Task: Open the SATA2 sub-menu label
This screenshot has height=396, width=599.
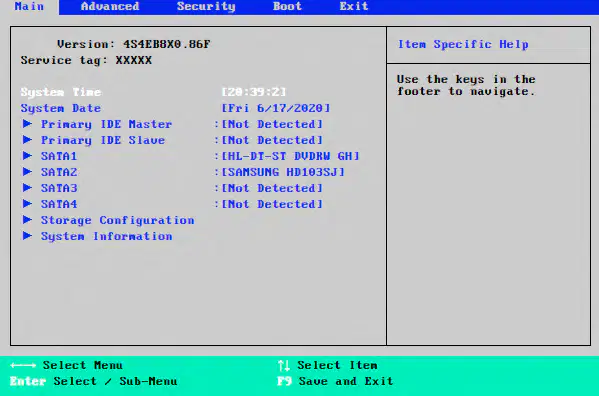Action: point(59,172)
